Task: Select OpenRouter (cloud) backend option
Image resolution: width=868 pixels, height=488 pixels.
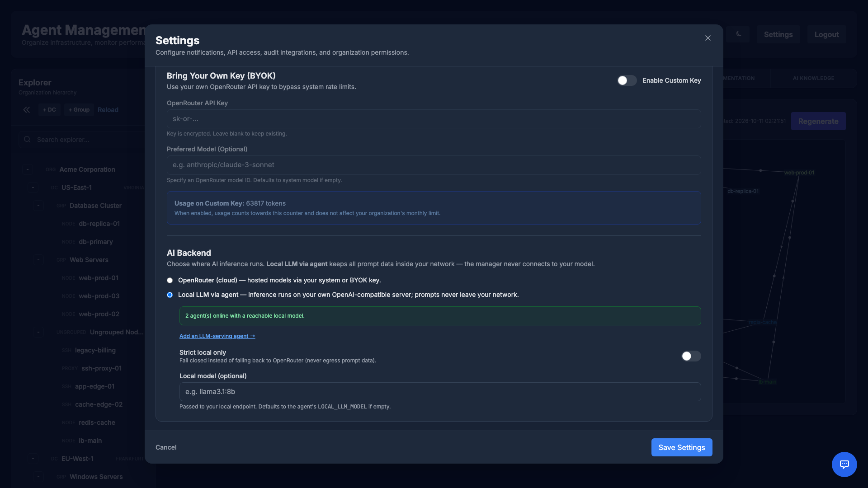Action: tap(170, 281)
